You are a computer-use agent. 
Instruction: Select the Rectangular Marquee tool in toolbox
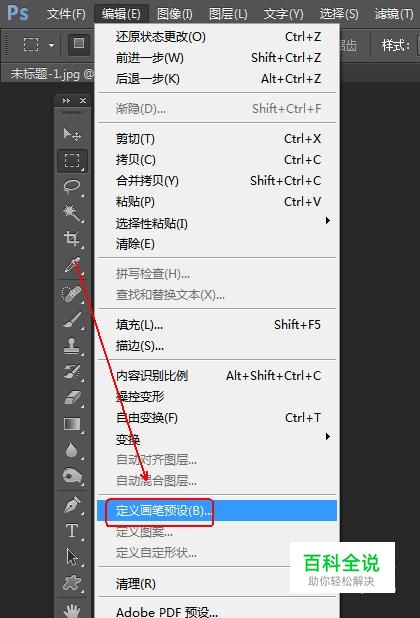click(x=72, y=161)
